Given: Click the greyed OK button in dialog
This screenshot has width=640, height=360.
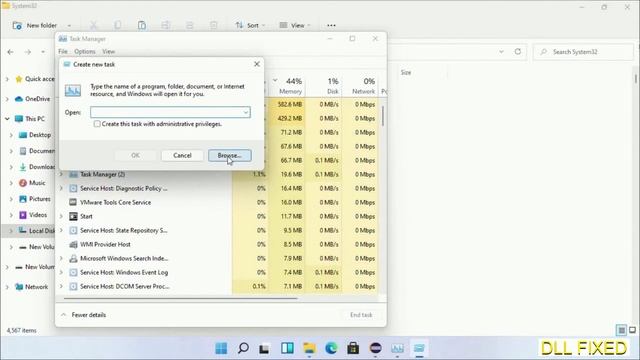Looking at the screenshot, I should coord(135,156).
